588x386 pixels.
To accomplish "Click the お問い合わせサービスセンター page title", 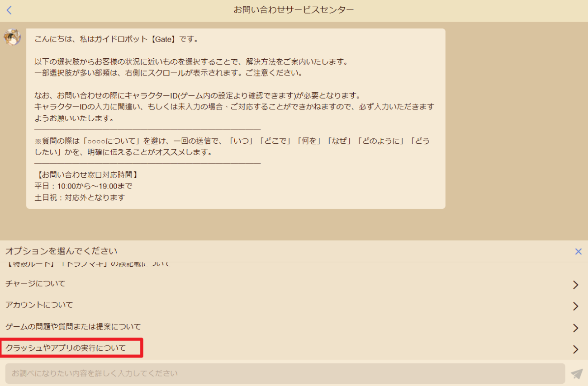I will click(294, 10).
